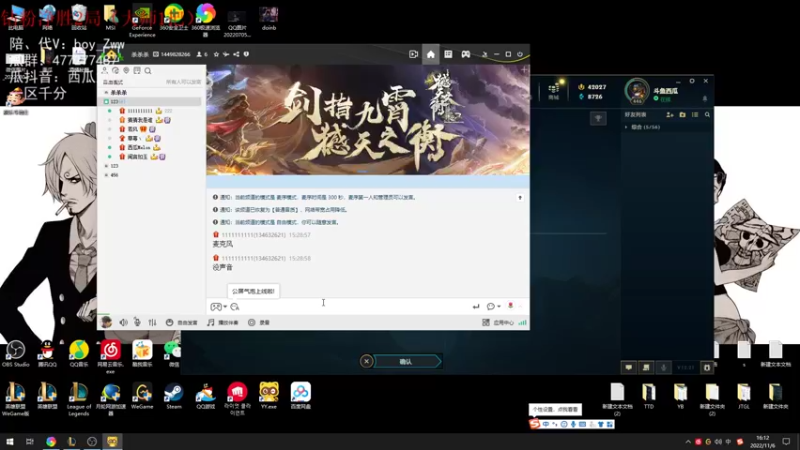
Task: Open the taskbar notification center
Action: click(x=786, y=441)
